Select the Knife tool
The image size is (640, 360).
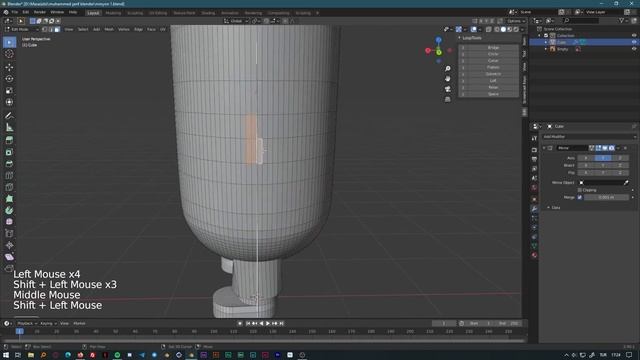point(9,187)
